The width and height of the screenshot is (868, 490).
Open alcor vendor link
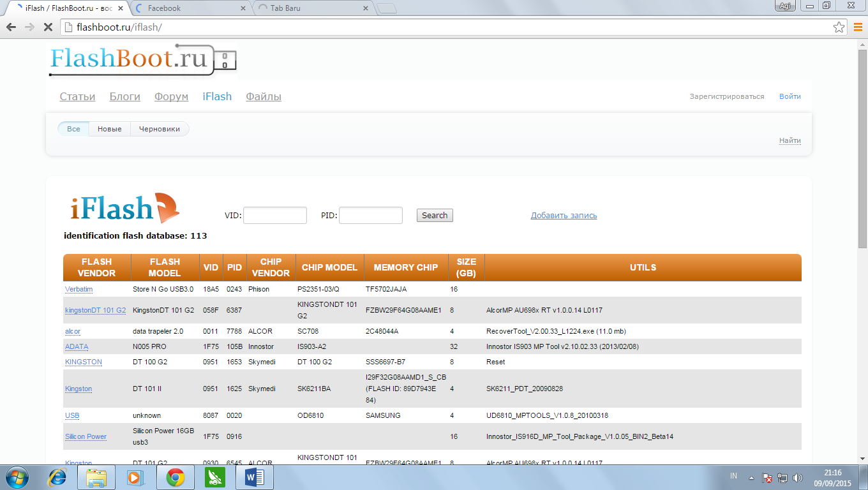(73, 331)
